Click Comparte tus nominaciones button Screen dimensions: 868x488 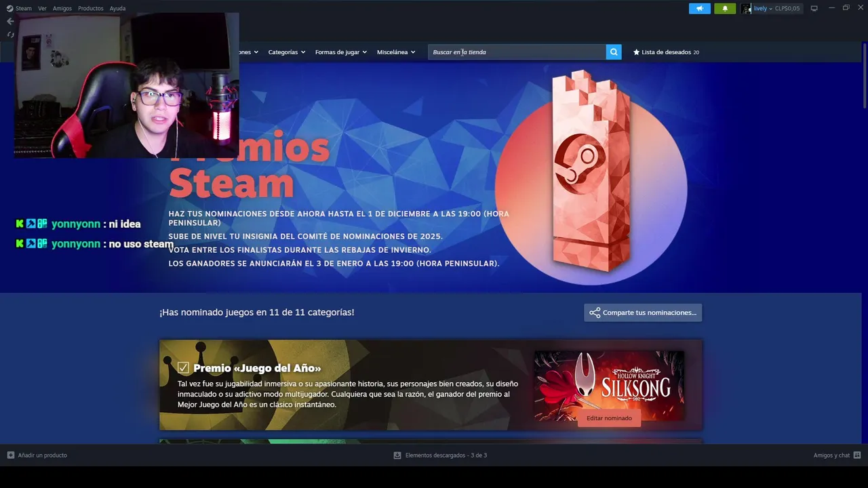click(643, 312)
